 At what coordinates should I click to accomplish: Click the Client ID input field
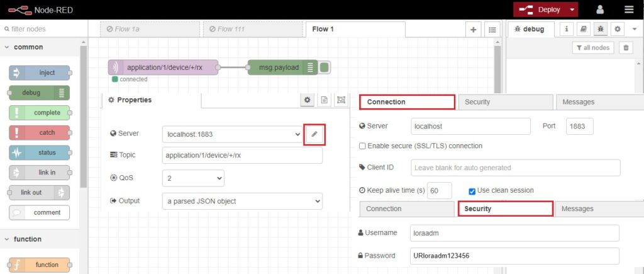(516, 168)
